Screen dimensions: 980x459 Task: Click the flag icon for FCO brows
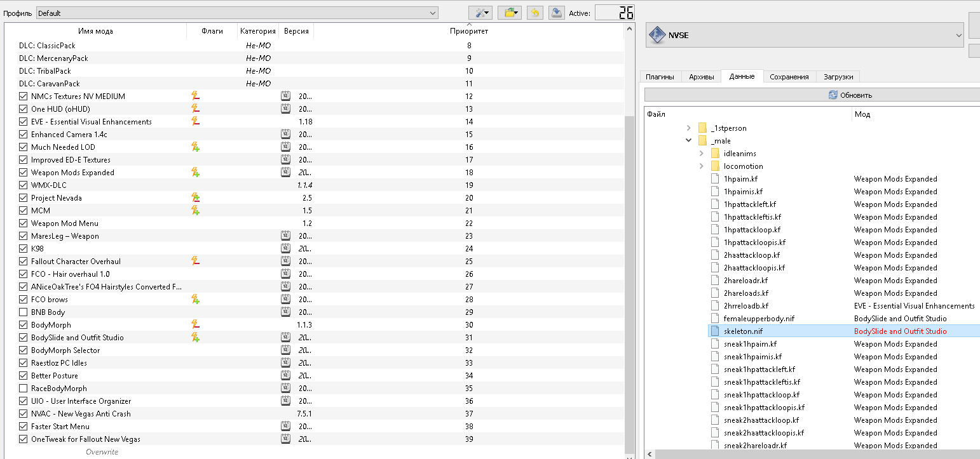196,300
